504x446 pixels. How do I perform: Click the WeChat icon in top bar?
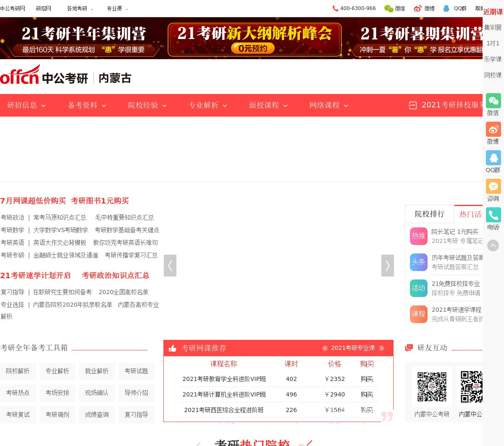[389, 8]
